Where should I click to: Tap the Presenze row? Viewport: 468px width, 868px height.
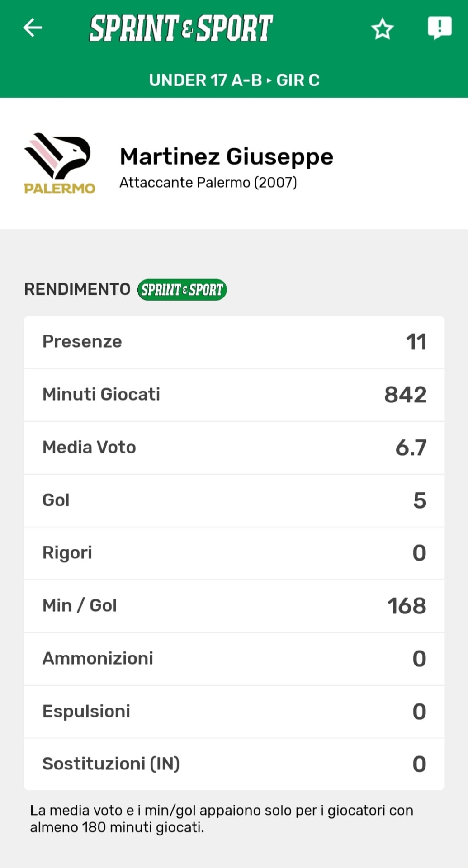(234, 342)
